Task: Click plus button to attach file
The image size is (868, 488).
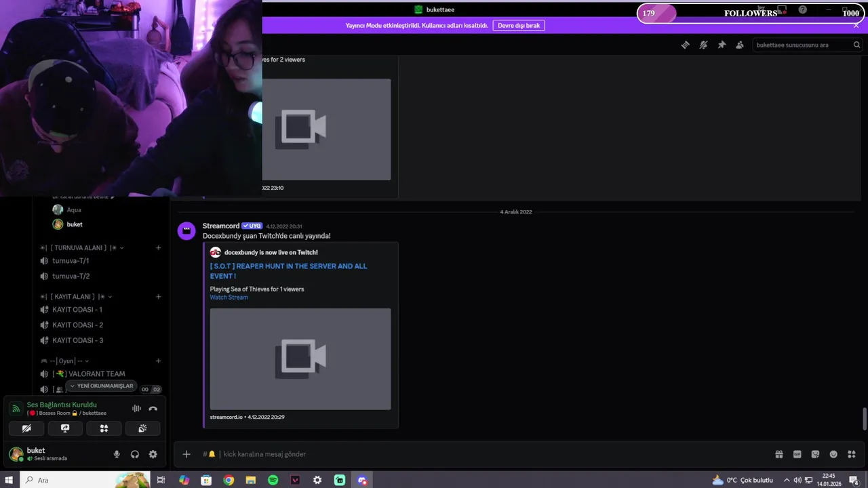Action: pyautogui.click(x=186, y=454)
